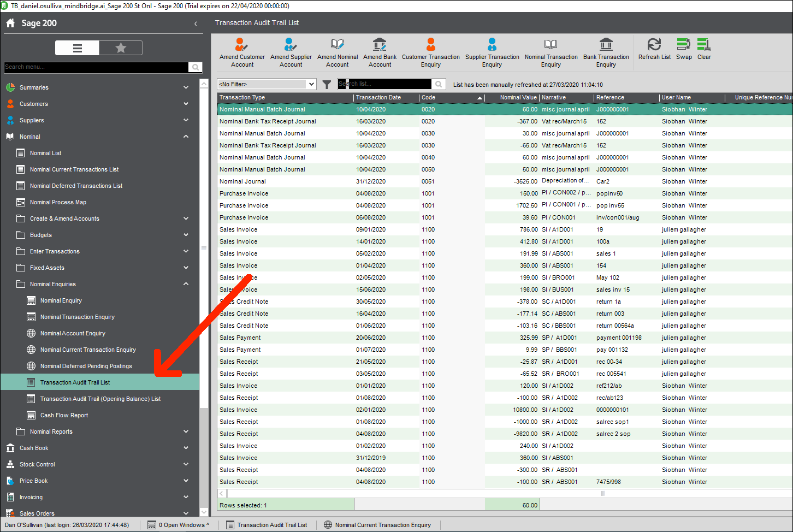Expand the Enter Transactions folder
793x532 pixels.
[x=186, y=251]
